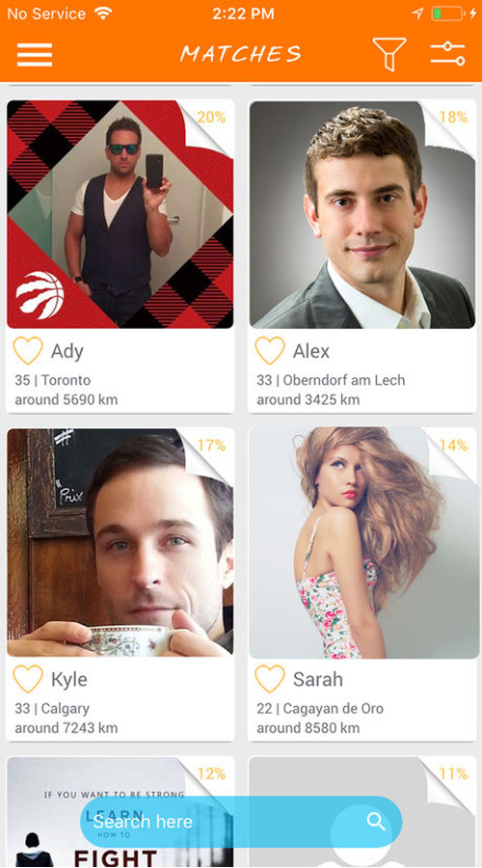Open the filter funnel icon

tap(389, 54)
